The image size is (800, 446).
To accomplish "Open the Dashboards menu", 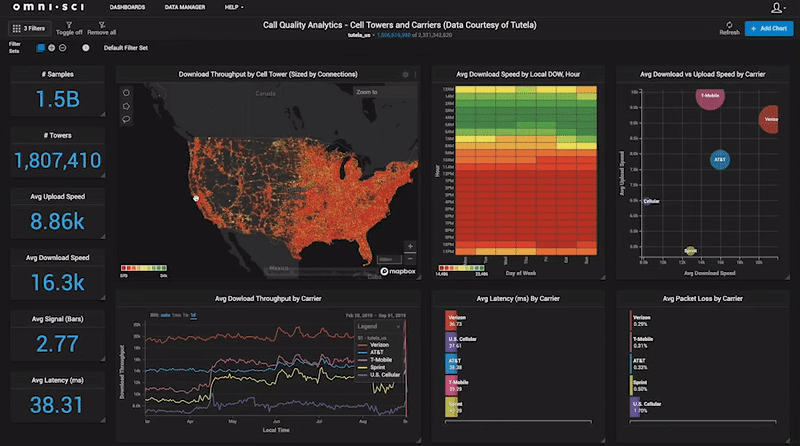I will tap(127, 7).
